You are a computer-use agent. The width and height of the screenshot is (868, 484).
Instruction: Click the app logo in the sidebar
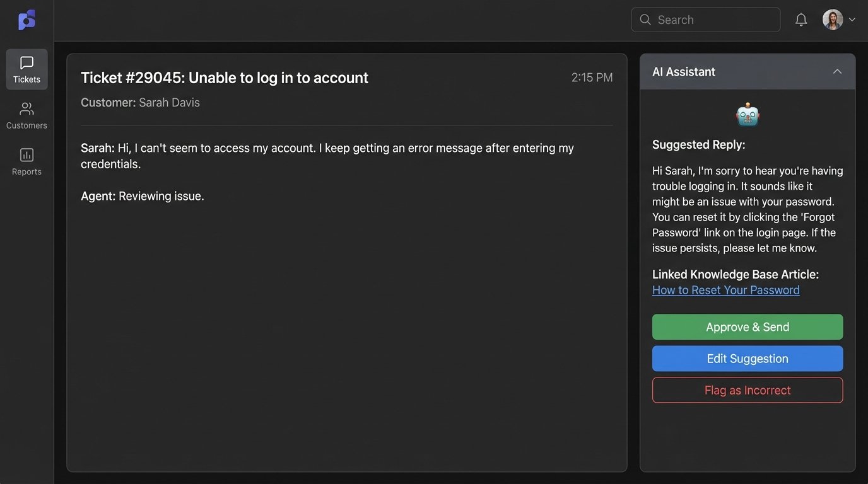click(26, 20)
